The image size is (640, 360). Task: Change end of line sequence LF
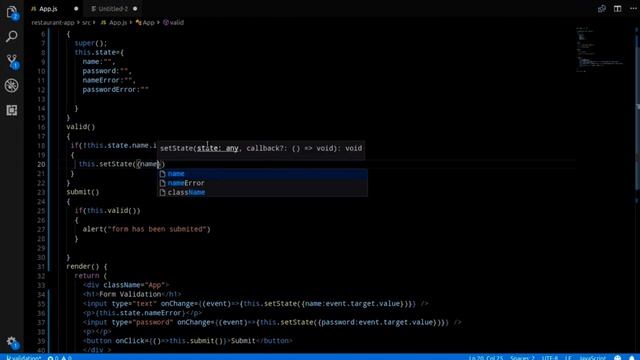click(568, 357)
